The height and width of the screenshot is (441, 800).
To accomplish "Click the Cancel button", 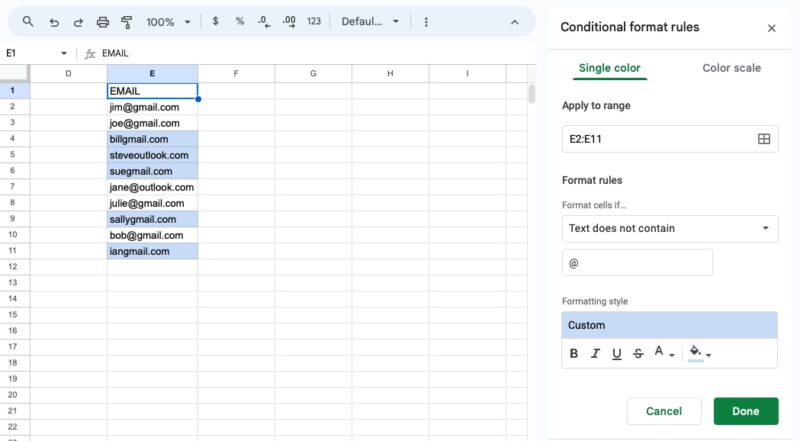I will click(664, 411).
